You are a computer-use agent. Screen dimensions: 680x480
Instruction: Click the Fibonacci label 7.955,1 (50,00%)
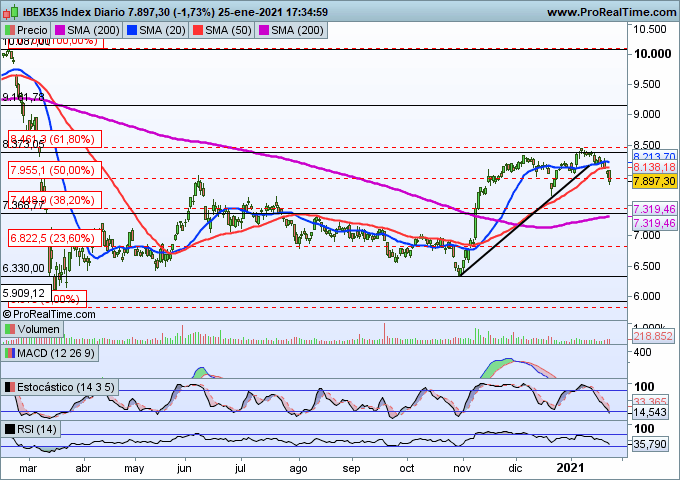(55, 170)
